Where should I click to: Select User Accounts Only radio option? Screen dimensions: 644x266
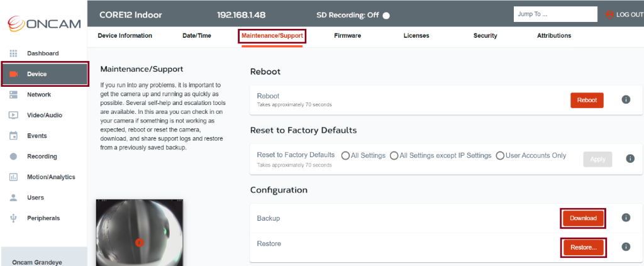tap(500, 156)
